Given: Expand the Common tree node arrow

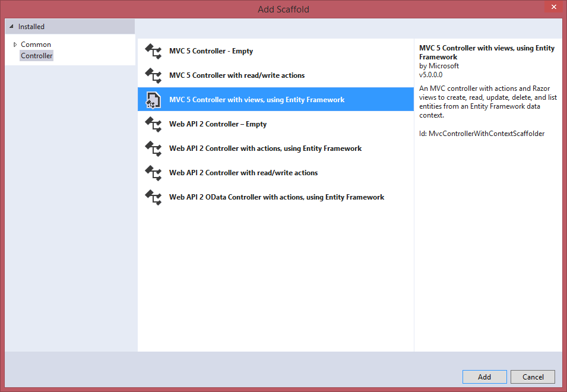Looking at the screenshot, I should 15,45.
